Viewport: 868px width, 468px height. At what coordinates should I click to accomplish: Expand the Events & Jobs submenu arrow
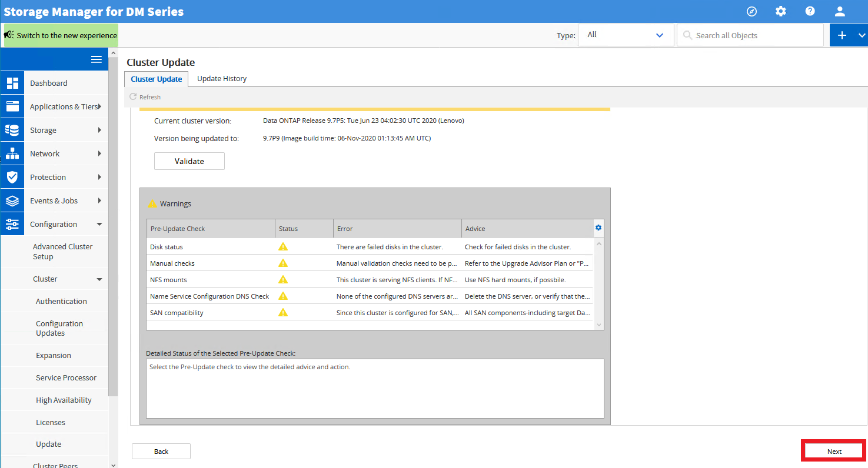(x=99, y=200)
